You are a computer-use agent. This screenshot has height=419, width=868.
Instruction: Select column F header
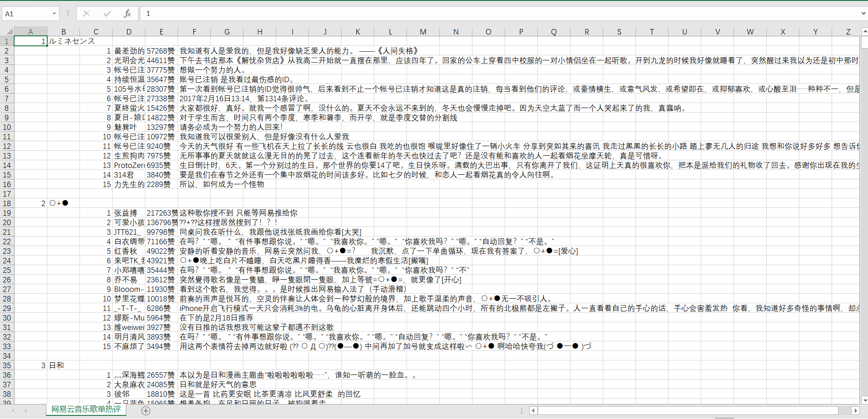click(194, 32)
